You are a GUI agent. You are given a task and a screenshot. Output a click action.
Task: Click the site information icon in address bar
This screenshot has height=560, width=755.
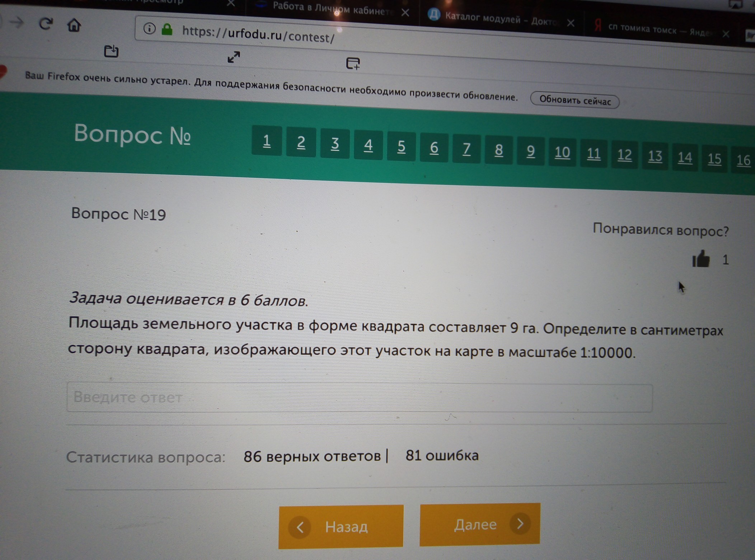pyautogui.click(x=149, y=28)
